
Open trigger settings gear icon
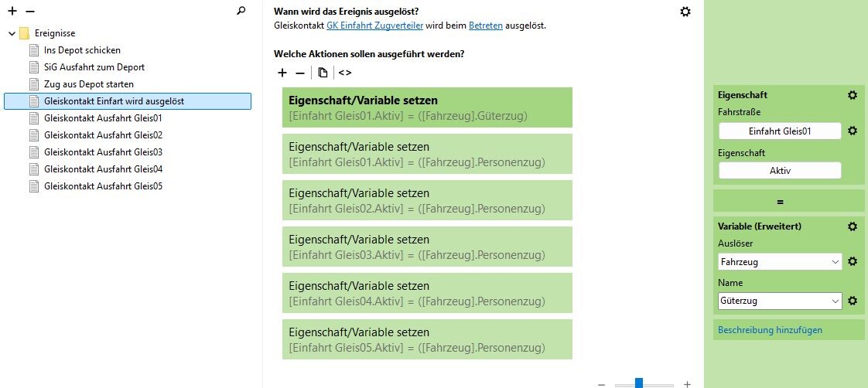coord(685,12)
